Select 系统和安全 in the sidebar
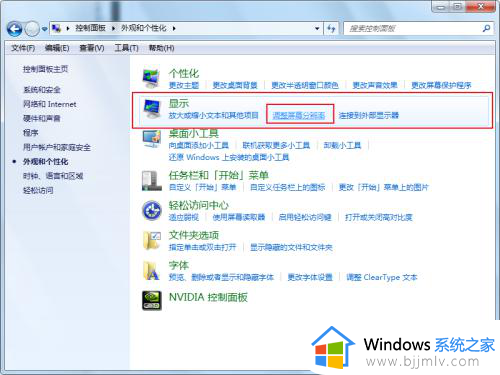The height and width of the screenshot is (375, 500). pos(42,90)
